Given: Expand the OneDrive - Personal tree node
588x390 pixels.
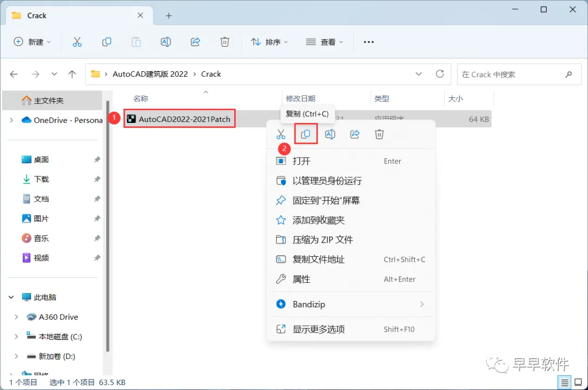Looking at the screenshot, I should (11, 120).
